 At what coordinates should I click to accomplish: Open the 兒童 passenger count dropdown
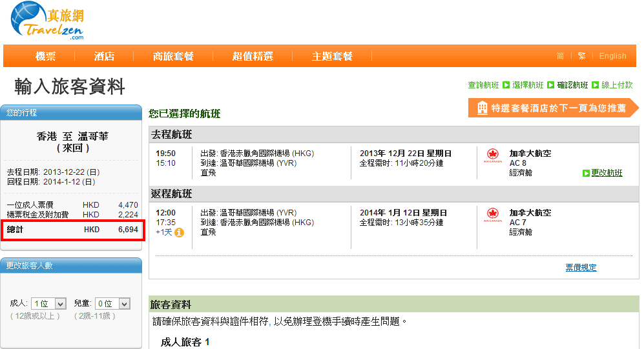112,303
